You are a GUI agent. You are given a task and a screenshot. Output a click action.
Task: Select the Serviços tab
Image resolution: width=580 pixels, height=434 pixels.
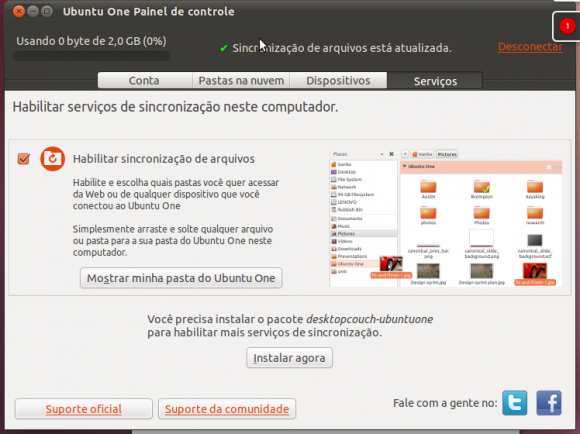click(435, 81)
